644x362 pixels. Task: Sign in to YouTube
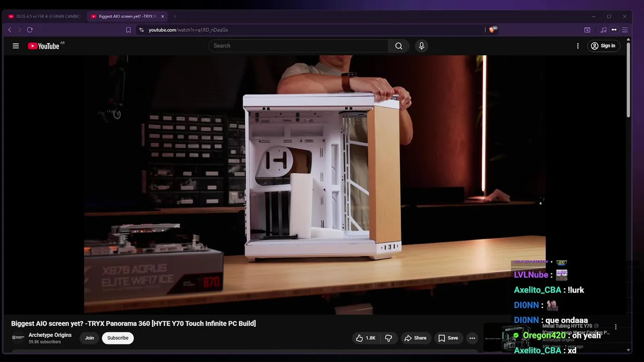pos(603,46)
